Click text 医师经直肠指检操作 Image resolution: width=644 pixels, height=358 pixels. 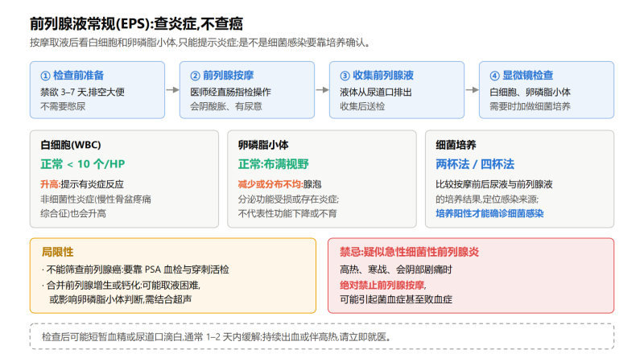pos(230,92)
